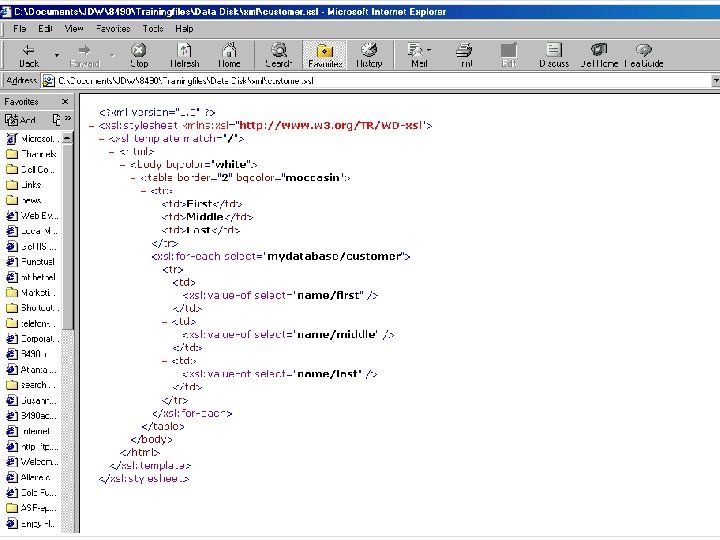Go Back using toolbar button
This screenshot has width=720, height=540.
28,56
